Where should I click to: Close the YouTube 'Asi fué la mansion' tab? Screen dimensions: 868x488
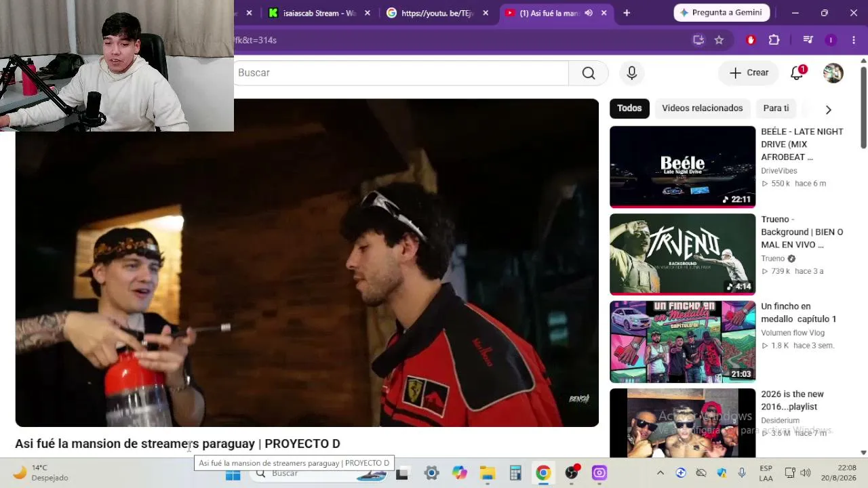pos(604,13)
